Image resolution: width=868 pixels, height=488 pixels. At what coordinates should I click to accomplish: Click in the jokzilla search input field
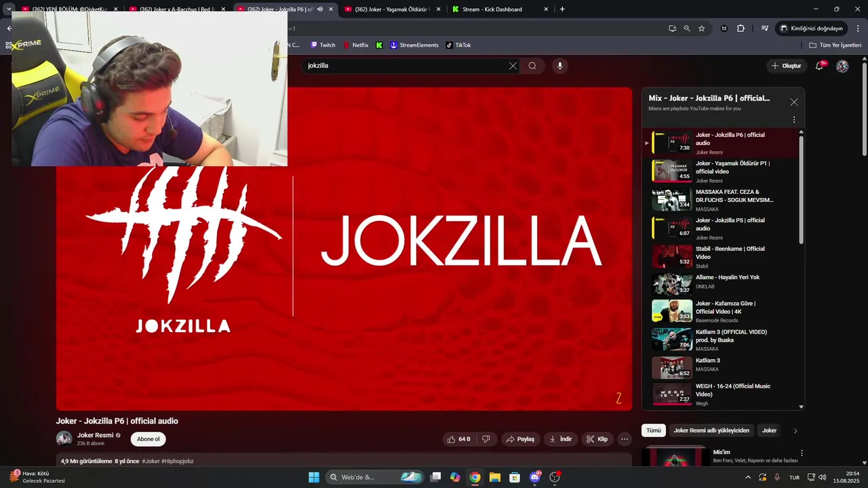pos(407,66)
